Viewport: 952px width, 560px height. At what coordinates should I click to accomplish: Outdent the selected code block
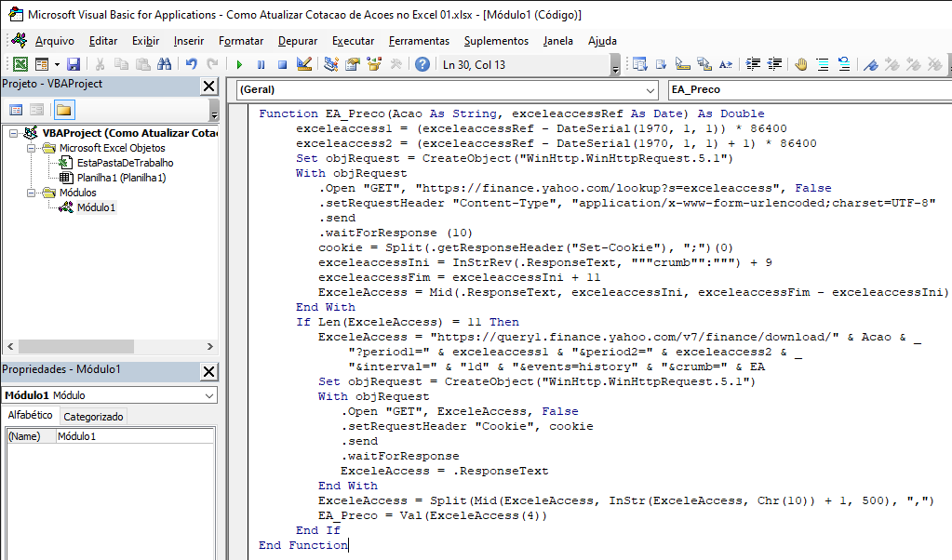(774, 64)
